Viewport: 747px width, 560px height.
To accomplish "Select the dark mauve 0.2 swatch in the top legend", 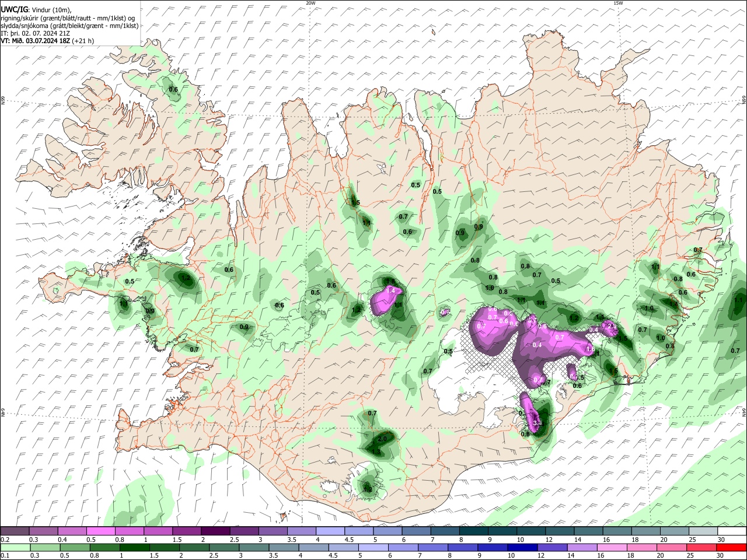I will pos(15,531).
